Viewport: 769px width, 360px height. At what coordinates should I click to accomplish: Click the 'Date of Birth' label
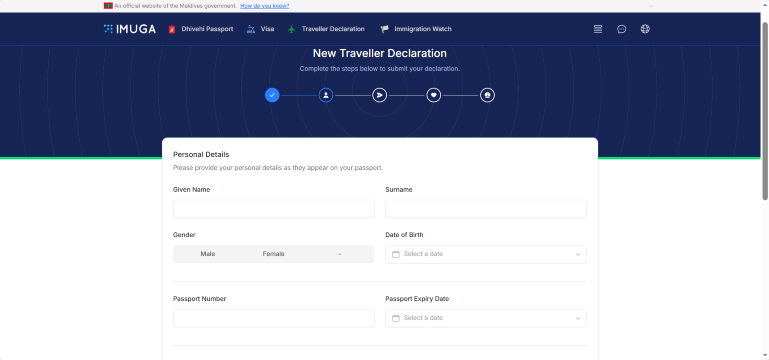point(404,235)
